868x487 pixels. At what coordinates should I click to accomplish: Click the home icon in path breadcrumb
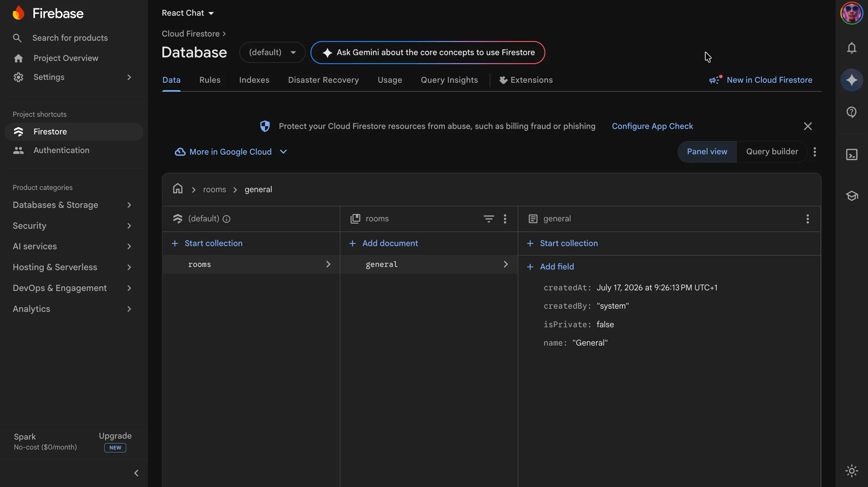point(178,189)
